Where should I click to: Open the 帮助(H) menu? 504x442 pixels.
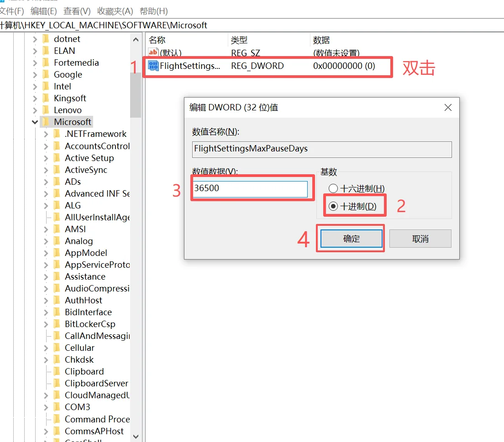tap(154, 11)
